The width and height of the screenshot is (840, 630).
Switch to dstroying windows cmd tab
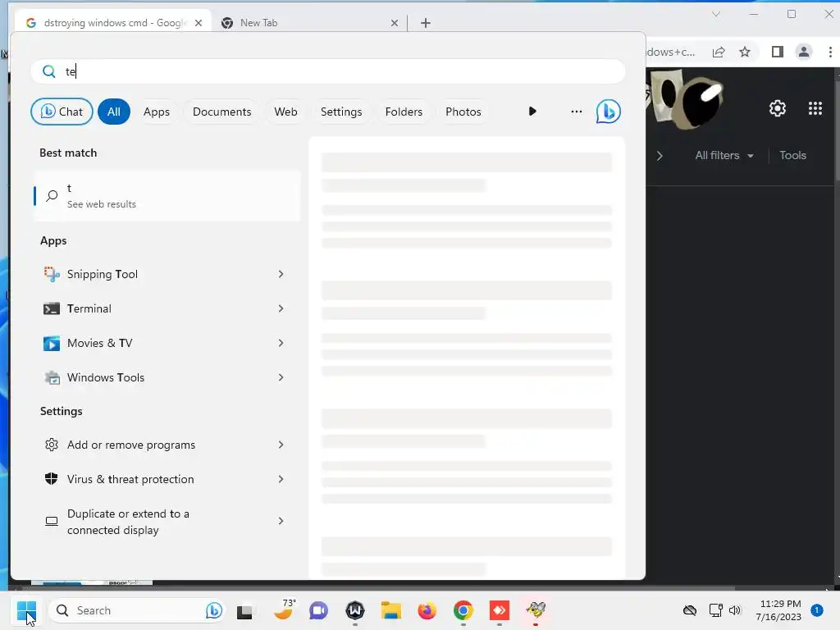[112, 22]
